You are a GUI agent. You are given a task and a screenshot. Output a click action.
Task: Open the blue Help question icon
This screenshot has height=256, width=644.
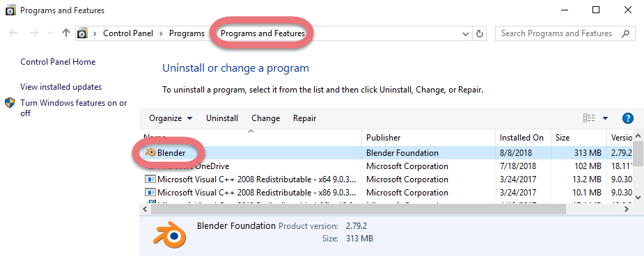click(627, 118)
